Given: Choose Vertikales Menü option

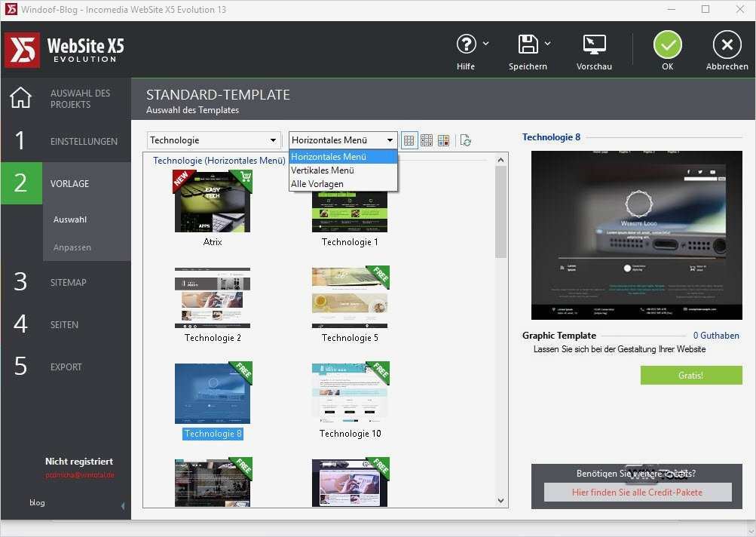Looking at the screenshot, I should [343, 170].
